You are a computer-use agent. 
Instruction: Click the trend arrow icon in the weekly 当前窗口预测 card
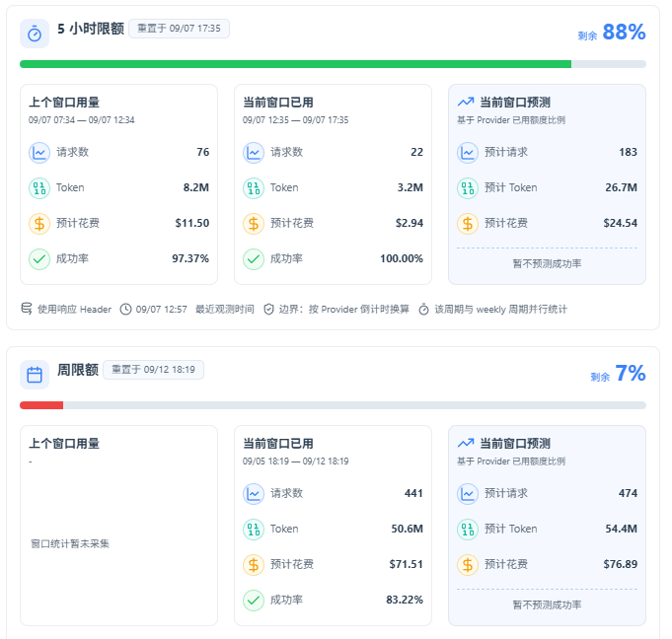tap(466, 444)
